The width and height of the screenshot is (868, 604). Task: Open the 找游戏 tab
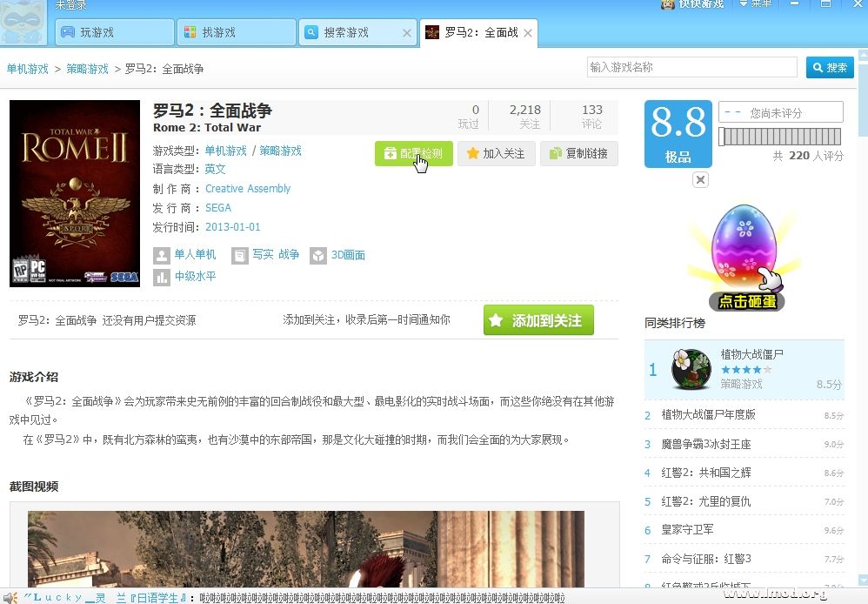(236, 33)
